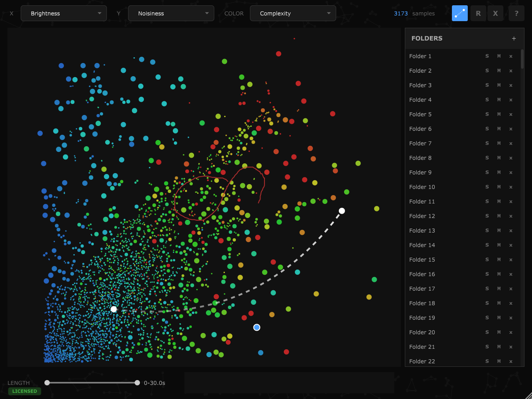Remove Folder 1 using its x icon
The width and height of the screenshot is (532, 399).
tap(511, 56)
